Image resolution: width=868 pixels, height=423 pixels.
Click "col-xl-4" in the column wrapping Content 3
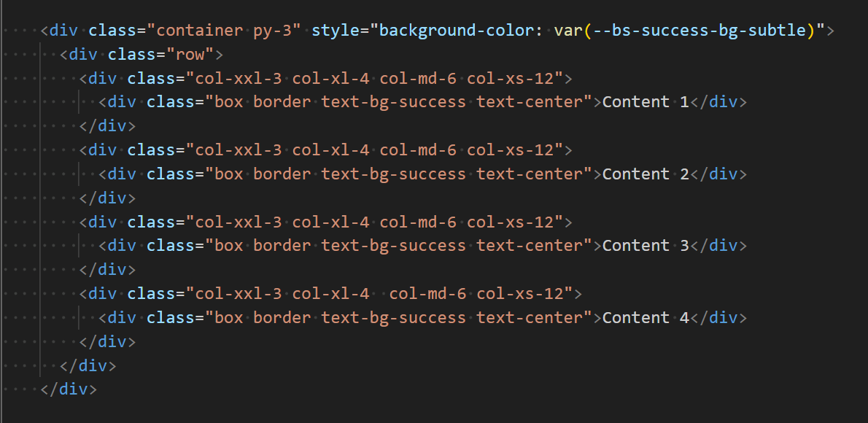pos(330,222)
